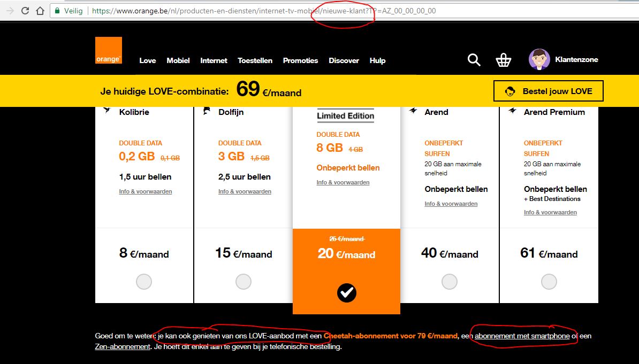Click the 69 €/maand current price
The width and height of the screenshot is (639, 364).
pyautogui.click(x=269, y=89)
